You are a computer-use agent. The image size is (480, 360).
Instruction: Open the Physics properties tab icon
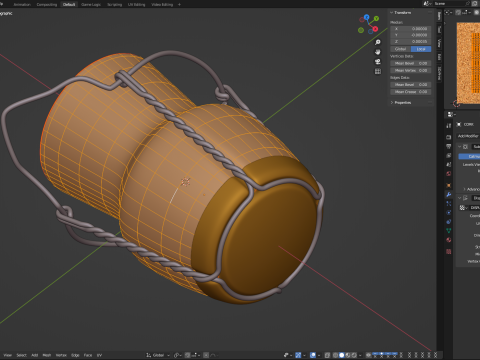click(x=449, y=213)
